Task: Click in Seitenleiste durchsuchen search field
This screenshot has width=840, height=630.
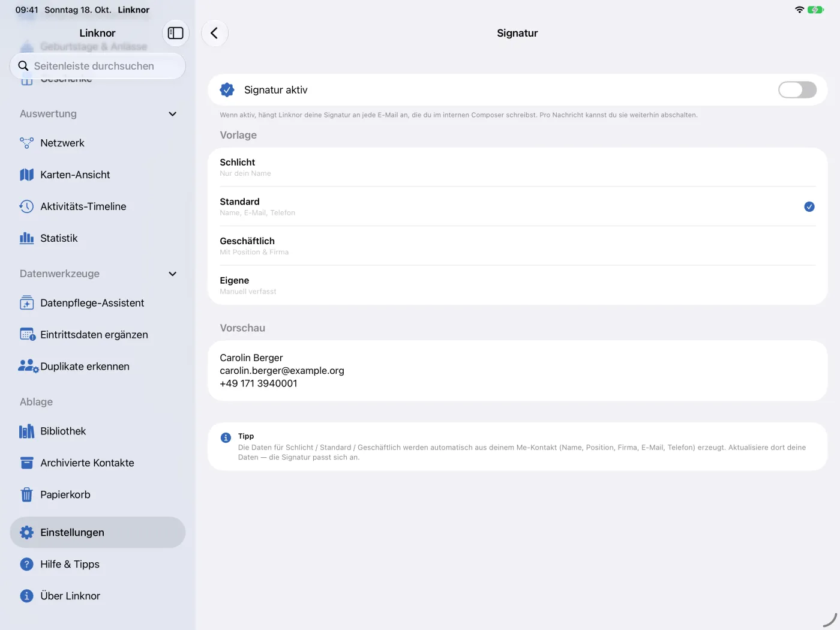Action: (98, 66)
